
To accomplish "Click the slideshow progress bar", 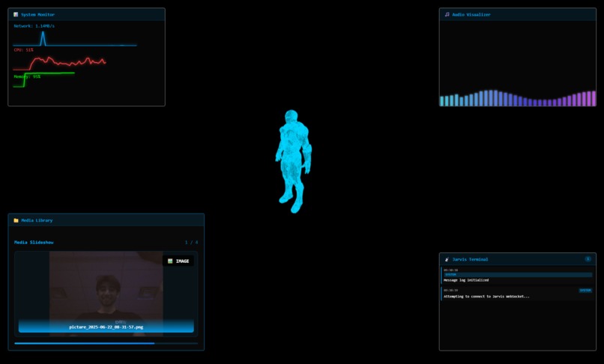I will tap(106, 343).
